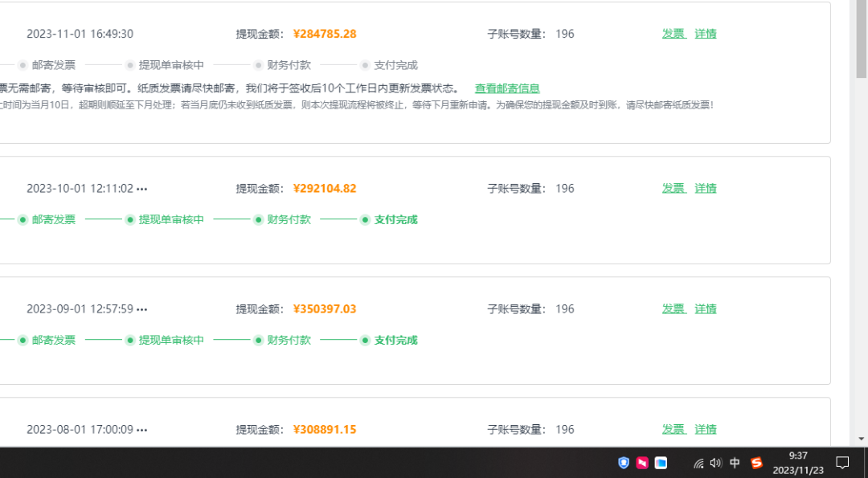Screen dimensions: 868x478
Task: Open the Windows notification center icon
Action: click(x=842, y=463)
